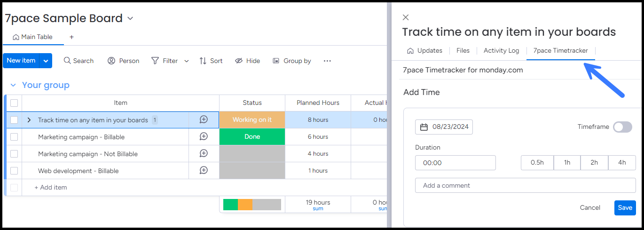The width and height of the screenshot is (644, 230).
Task: Click Web development - Billable item name
Action: pyautogui.click(x=78, y=171)
